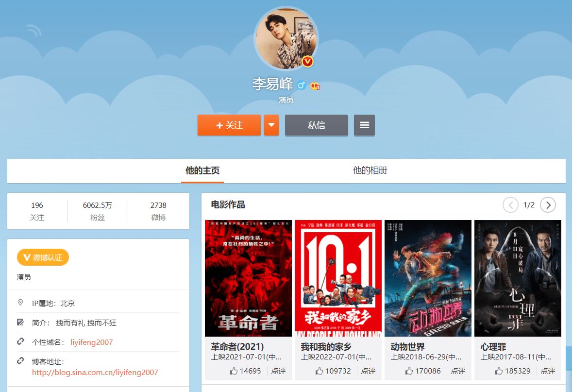Click the 1/2 page indicator
Screen dimensions: 572x392
(529, 205)
